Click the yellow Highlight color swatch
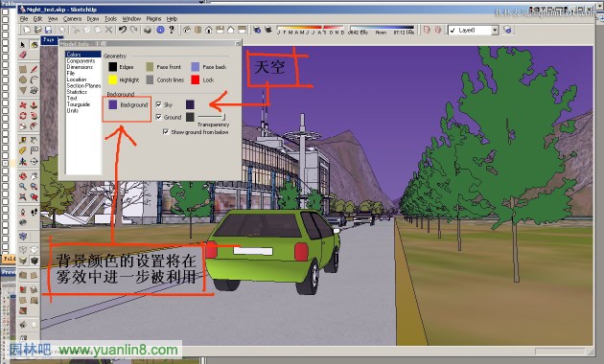Screen dimensions: 604x364 click(x=112, y=80)
